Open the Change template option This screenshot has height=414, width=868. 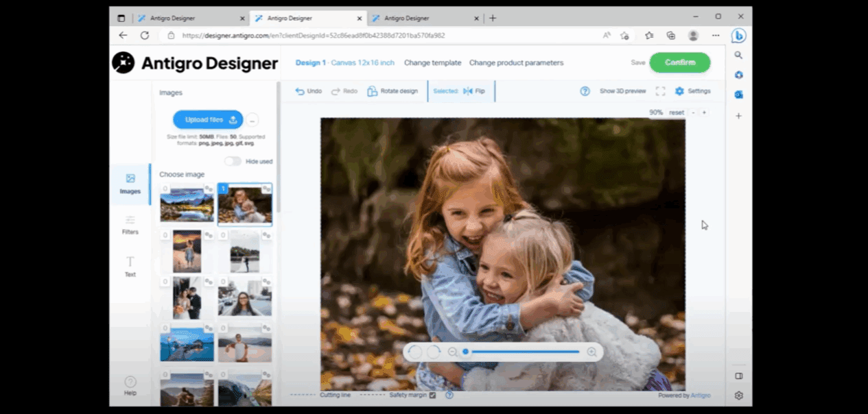coord(432,63)
